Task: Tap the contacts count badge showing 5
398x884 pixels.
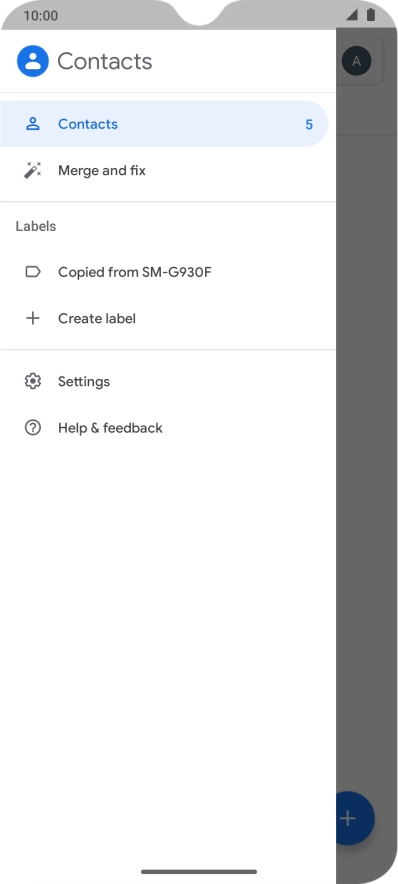Action: tap(309, 125)
